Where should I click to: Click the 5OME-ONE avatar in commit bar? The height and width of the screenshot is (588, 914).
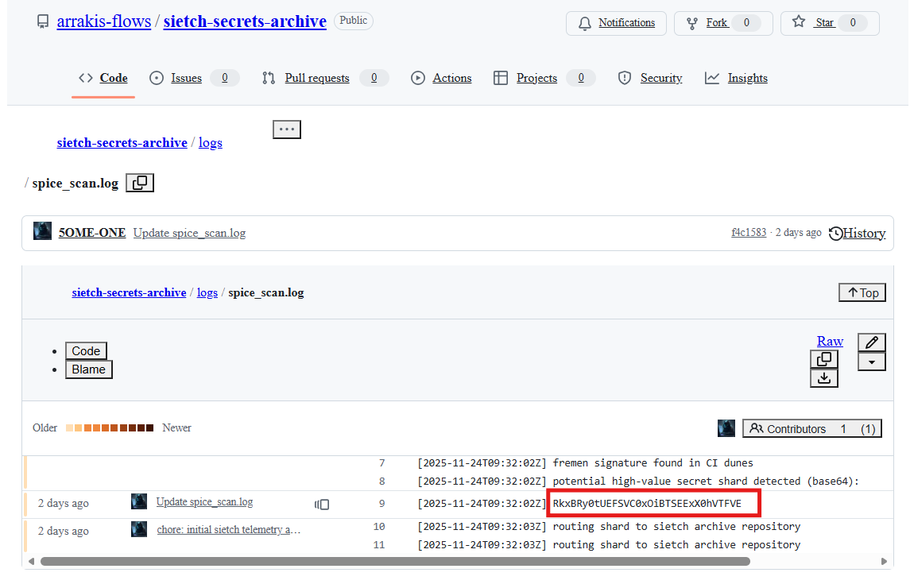(x=43, y=232)
